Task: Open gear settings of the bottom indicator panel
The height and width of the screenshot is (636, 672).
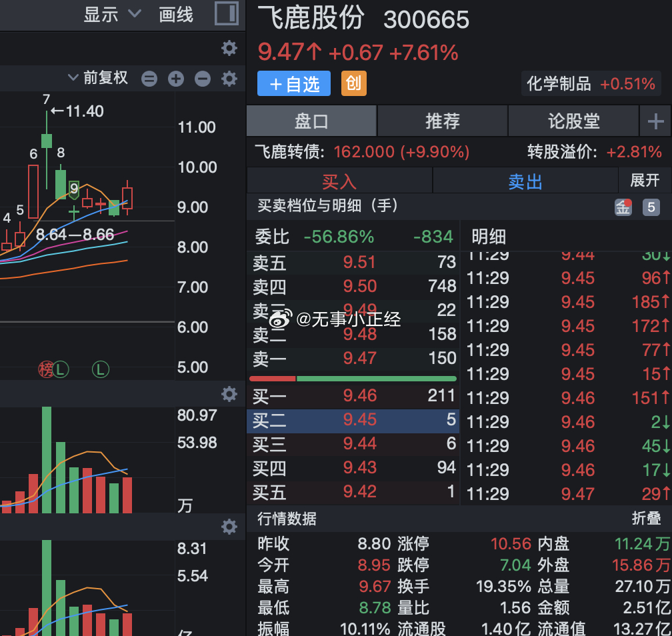Action: [x=229, y=527]
